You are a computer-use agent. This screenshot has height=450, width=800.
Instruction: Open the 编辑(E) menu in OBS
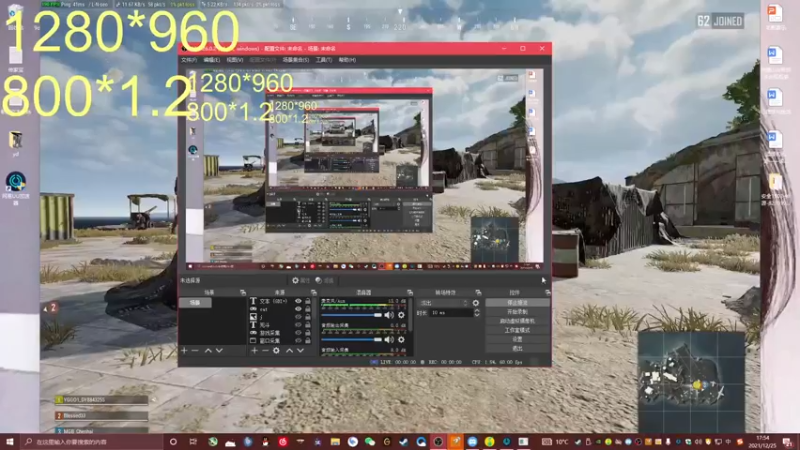(211, 60)
